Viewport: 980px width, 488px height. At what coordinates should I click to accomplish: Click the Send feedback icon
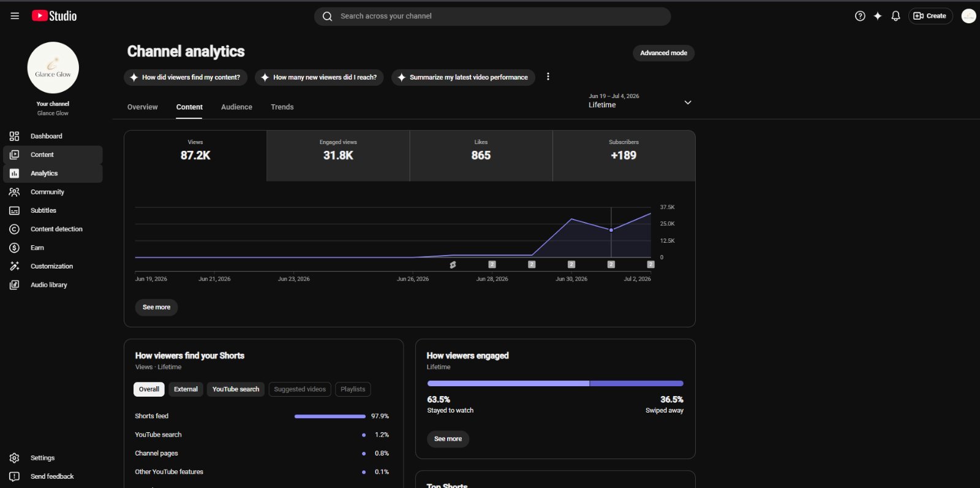click(14, 476)
